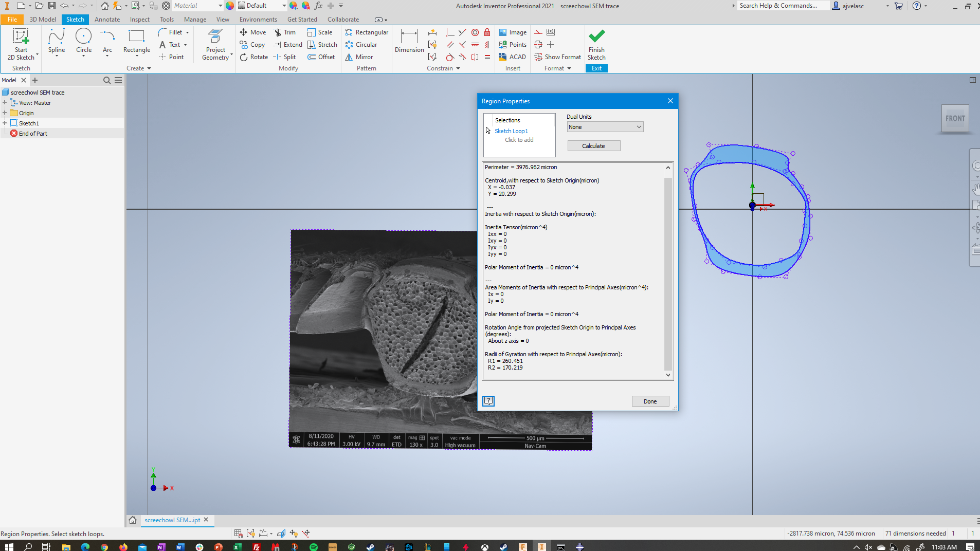Switch to the Annotate tab
Viewport: 980px width, 551px height.
click(x=107, y=20)
